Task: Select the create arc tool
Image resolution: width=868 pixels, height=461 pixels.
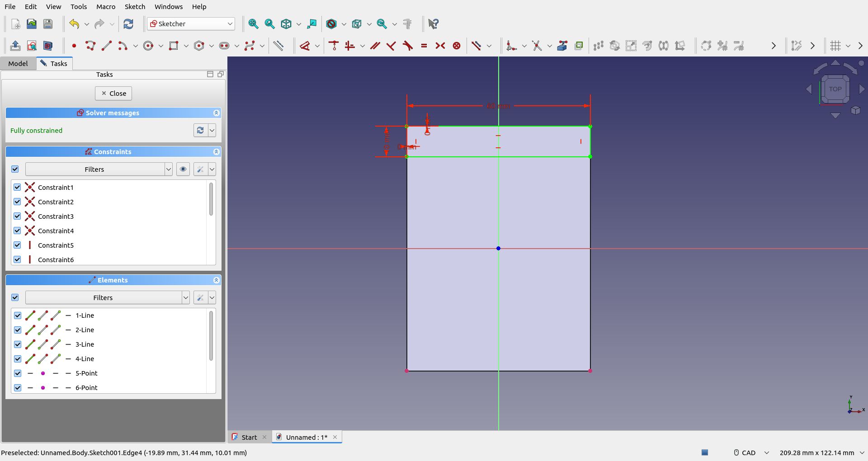Action: pos(123,46)
